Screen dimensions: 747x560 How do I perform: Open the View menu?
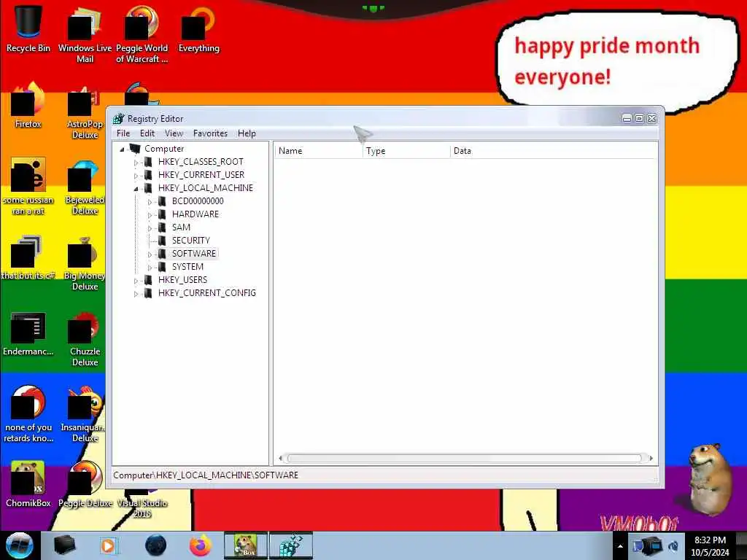coord(174,133)
